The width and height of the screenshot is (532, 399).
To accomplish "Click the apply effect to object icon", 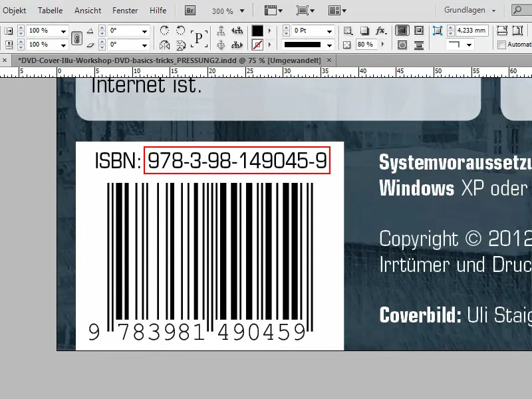I will coord(348,31).
